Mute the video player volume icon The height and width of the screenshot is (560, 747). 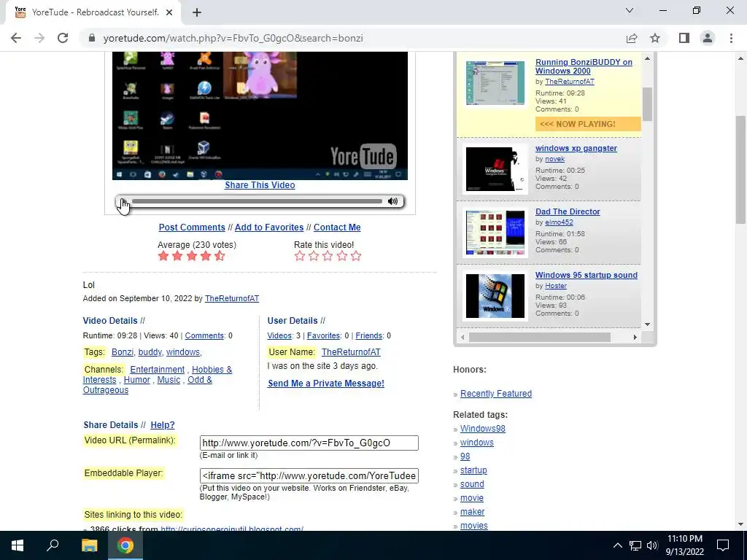click(392, 201)
